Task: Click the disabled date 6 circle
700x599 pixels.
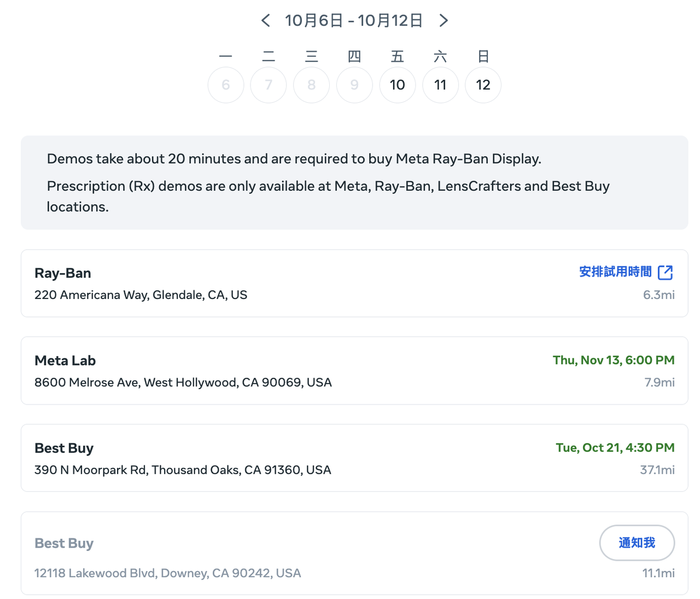Action: pos(226,85)
